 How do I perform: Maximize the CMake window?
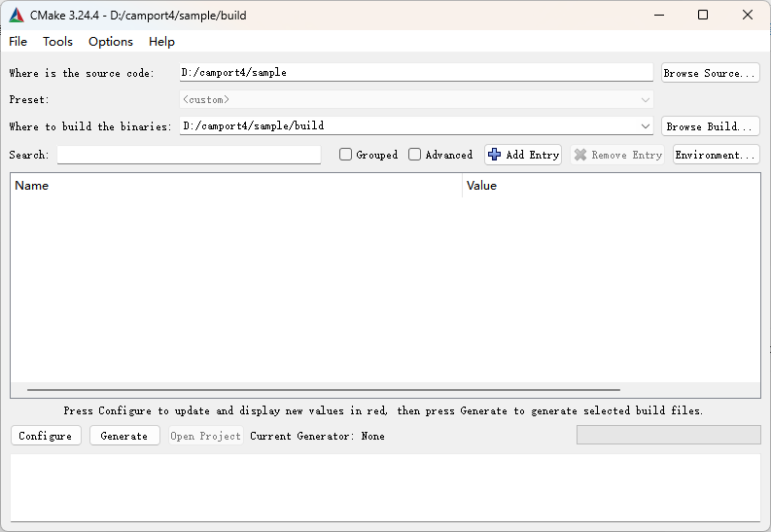(x=703, y=15)
